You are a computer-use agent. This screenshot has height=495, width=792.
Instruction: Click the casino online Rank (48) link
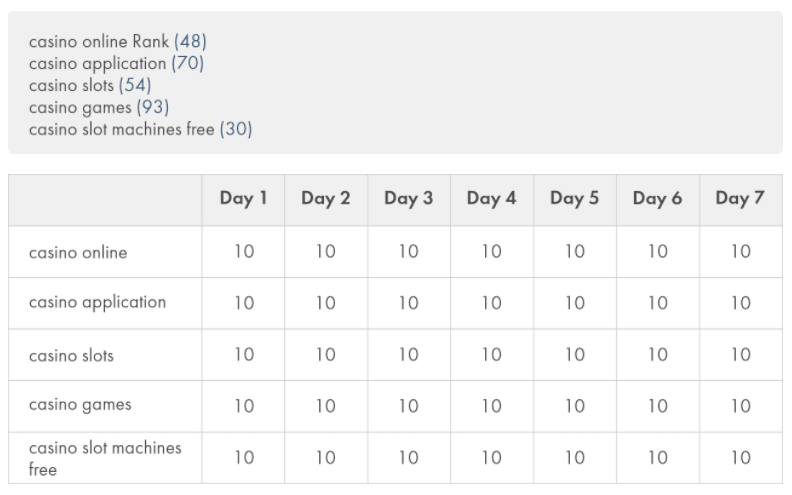[118, 41]
